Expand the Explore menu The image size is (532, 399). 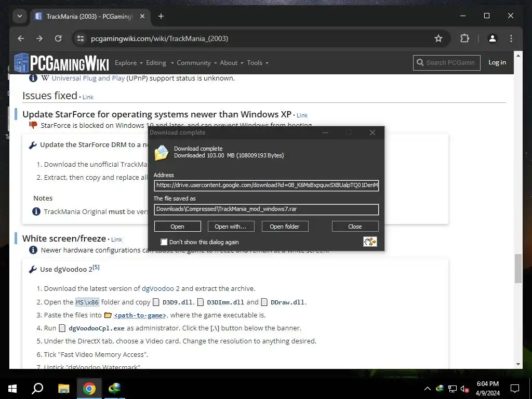pos(129,63)
